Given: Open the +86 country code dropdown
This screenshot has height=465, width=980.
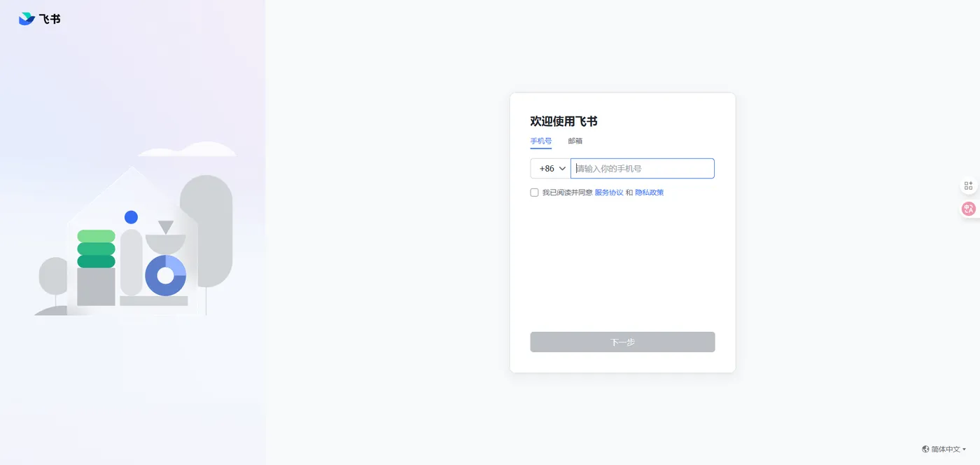Looking at the screenshot, I should [x=551, y=169].
